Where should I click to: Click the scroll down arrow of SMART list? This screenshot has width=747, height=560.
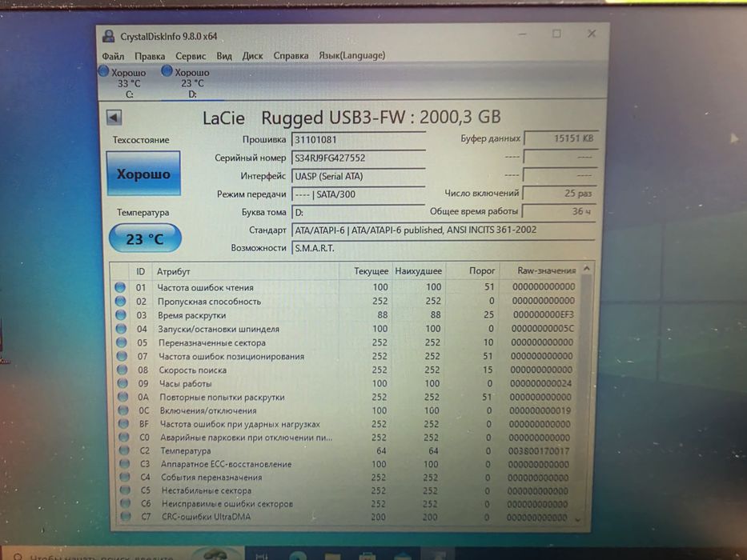578,520
